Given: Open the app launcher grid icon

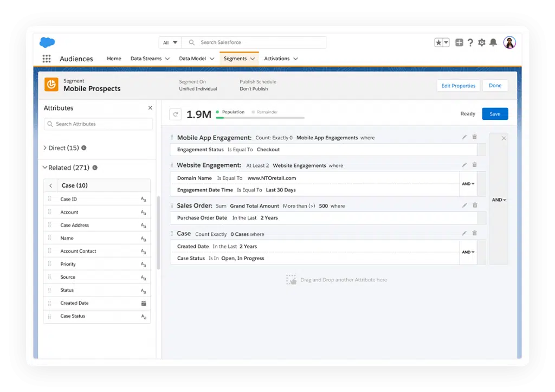Looking at the screenshot, I should [x=47, y=59].
